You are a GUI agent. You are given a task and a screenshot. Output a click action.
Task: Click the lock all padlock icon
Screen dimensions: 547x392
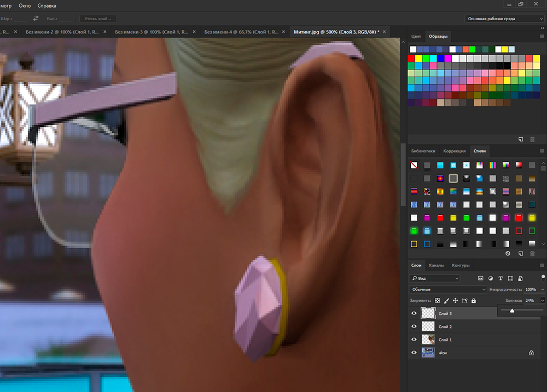point(473,301)
